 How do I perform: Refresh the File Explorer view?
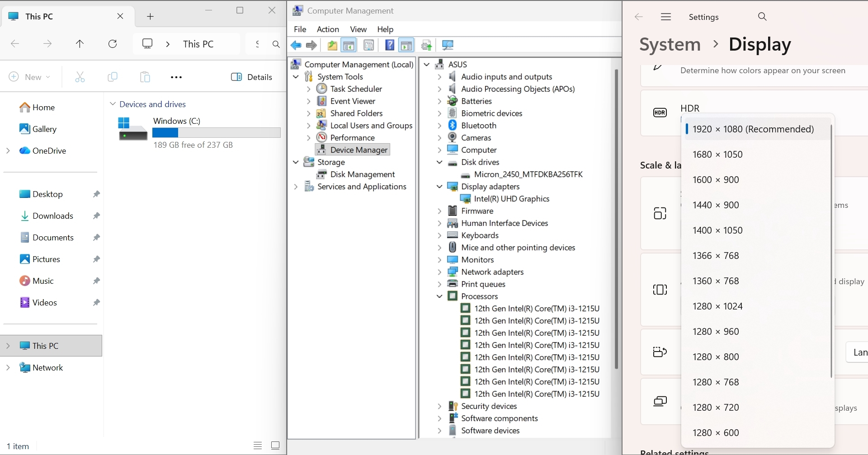pos(113,44)
